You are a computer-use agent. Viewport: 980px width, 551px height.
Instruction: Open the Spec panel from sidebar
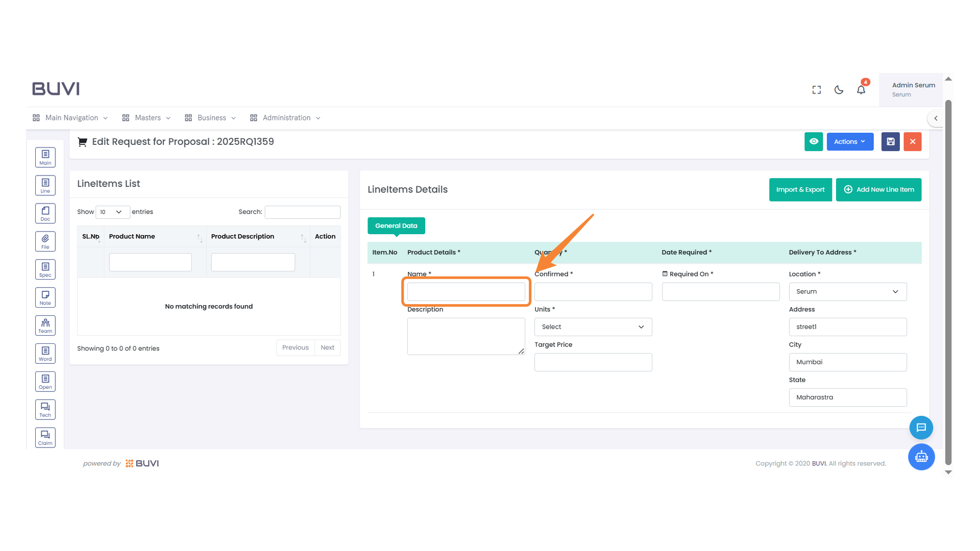[x=45, y=269]
